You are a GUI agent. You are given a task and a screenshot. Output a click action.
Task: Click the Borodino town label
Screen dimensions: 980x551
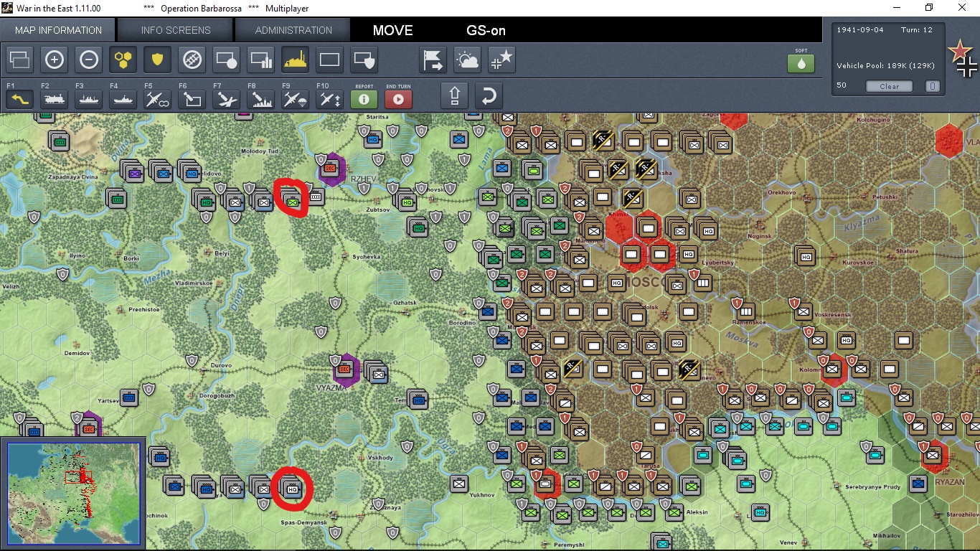coord(462,323)
